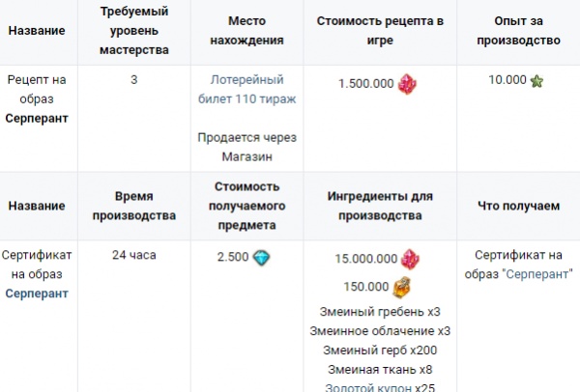Click the red gem icon beside 1.500.000

[x=407, y=83]
